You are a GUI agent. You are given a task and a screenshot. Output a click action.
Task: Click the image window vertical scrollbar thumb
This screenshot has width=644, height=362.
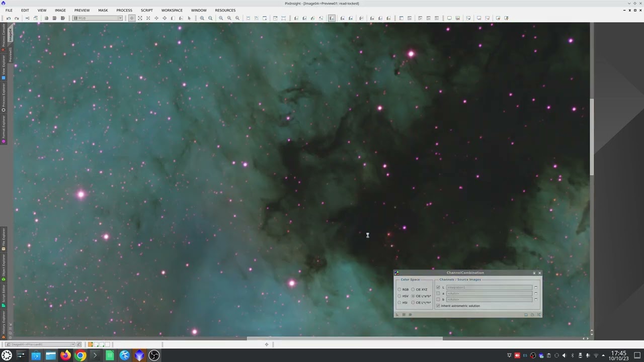[592, 137]
